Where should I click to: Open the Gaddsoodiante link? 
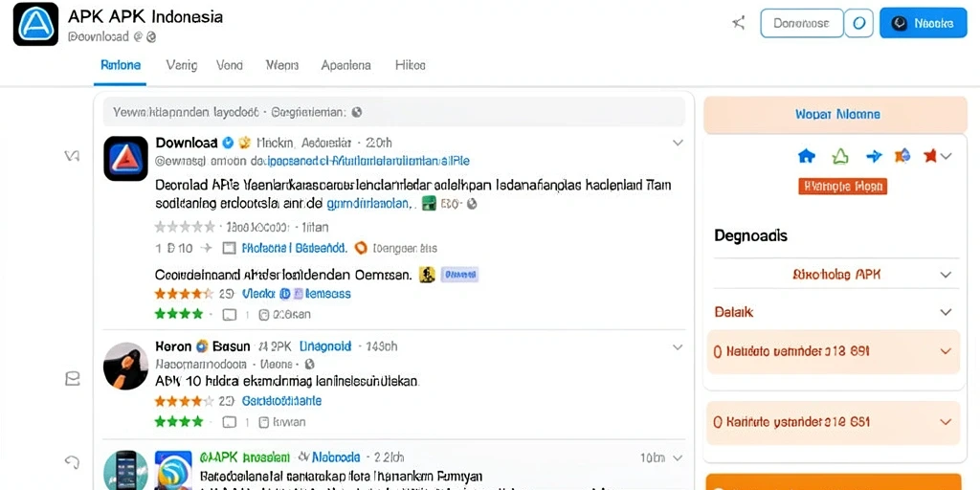(x=281, y=401)
